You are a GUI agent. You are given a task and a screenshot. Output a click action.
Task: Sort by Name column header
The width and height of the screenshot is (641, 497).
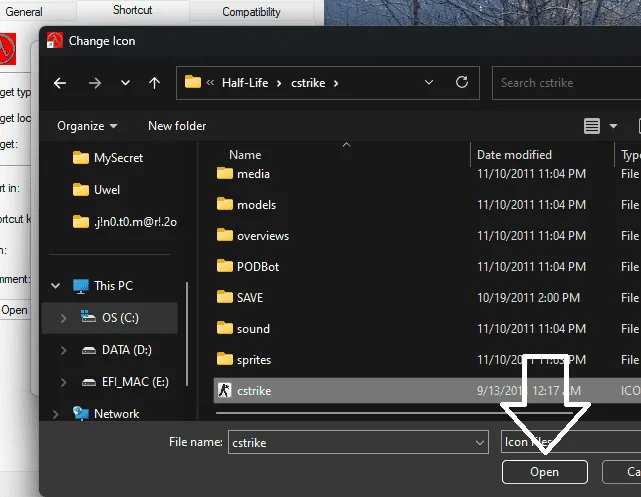click(x=245, y=155)
